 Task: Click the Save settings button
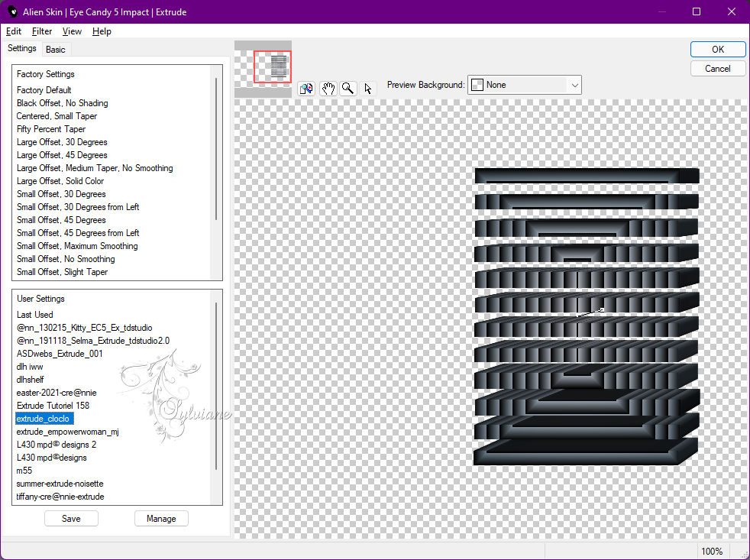click(x=71, y=518)
